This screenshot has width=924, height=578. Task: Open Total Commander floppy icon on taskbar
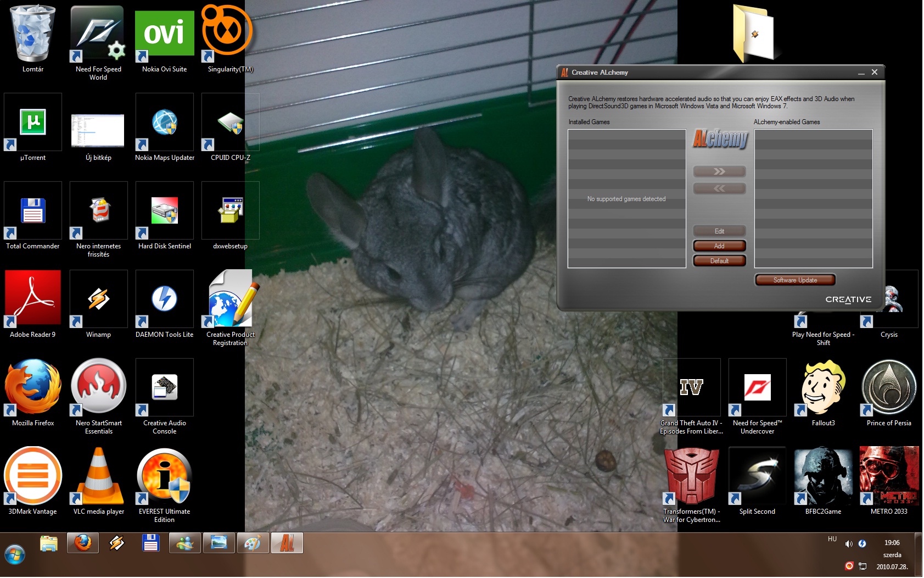point(150,543)
